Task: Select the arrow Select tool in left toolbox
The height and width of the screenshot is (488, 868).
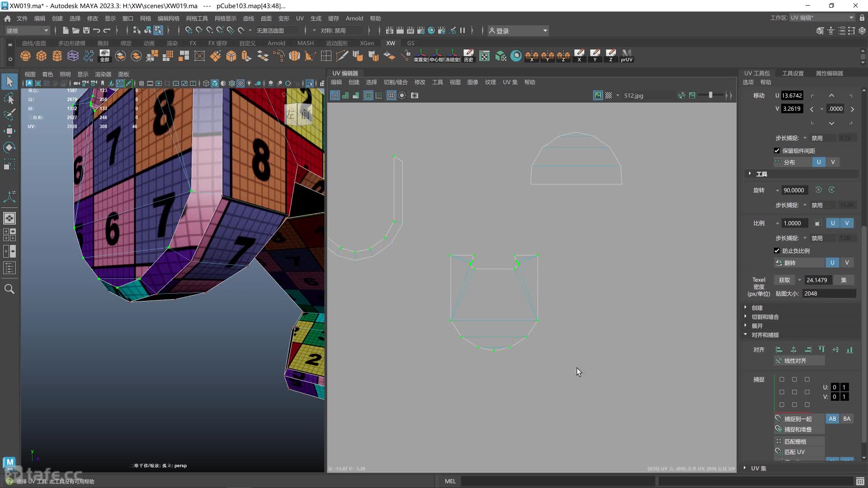Action: 9,82
